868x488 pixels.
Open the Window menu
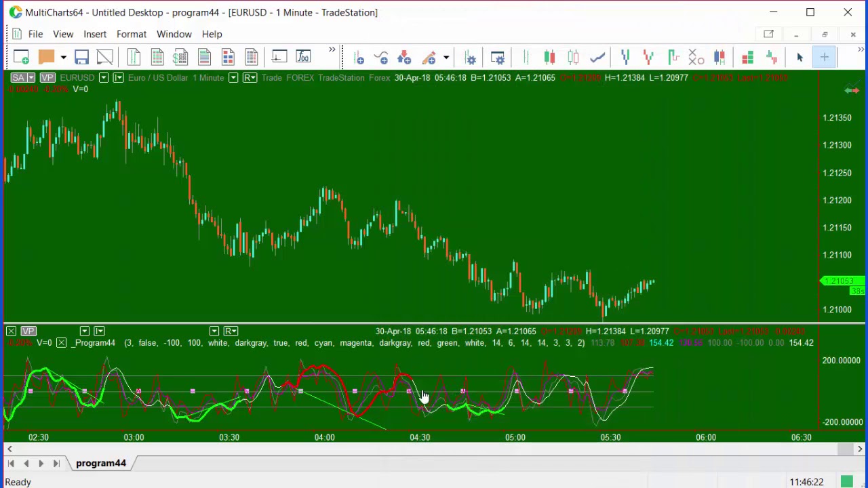(174, 34)
